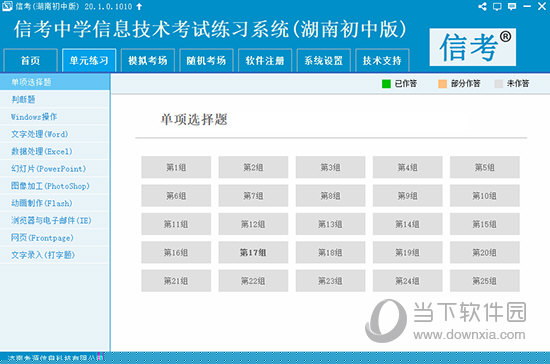Start question group 第24组
The height and width of the screenshot is (364, 550).
(x=408, y=281)
